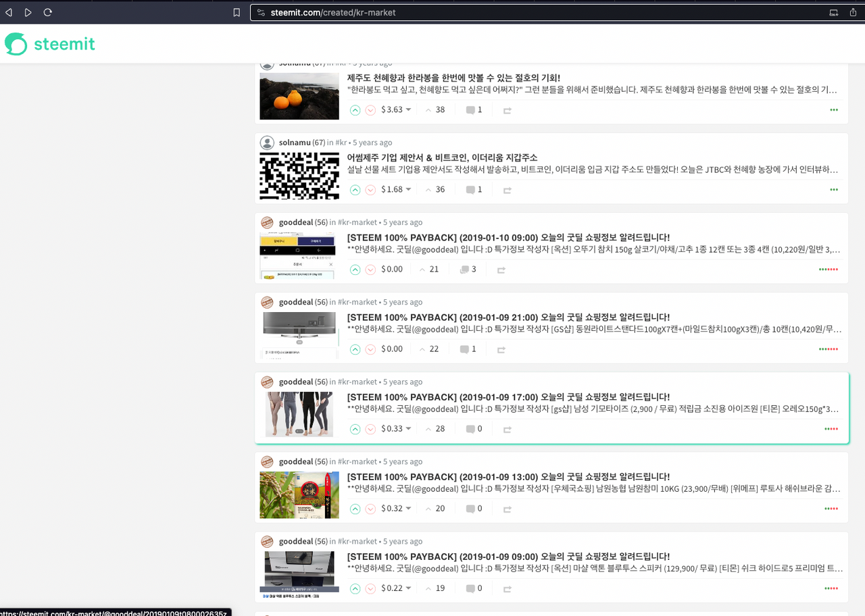Upvote the 2019-01-09 09:00 gooddeal post
Image resolution: width=865 pixels, height=616 pixels.
point(355,588)
